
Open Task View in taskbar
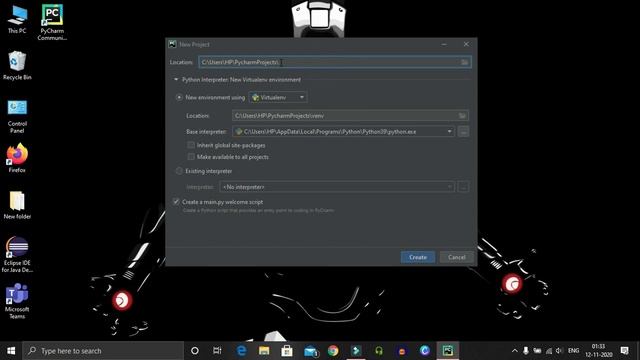(x=217, y=351)
